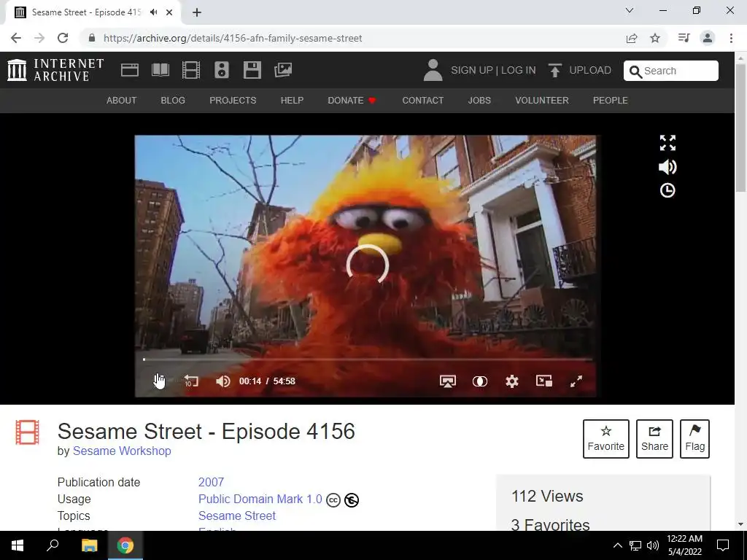Click the clock icon beside the player
Image resolution: width=747 pixels, height=560 pixels.
click(x=667, y=190)
